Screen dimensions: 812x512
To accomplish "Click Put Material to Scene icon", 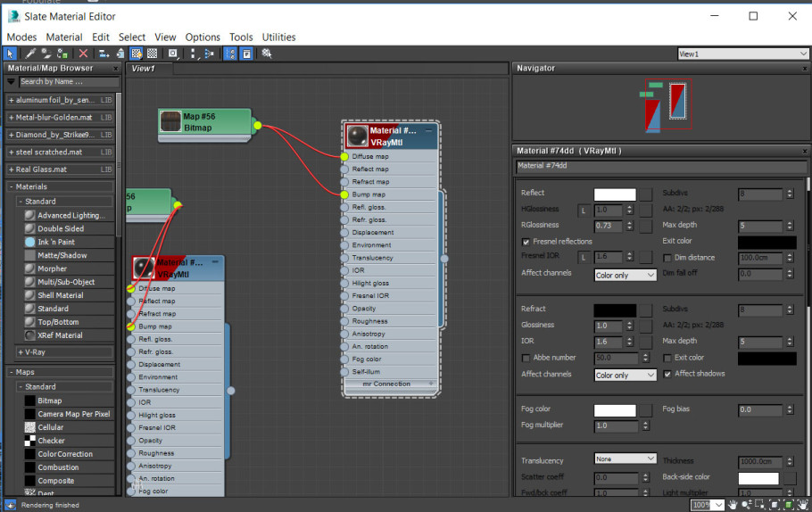I will click(46, 54).
